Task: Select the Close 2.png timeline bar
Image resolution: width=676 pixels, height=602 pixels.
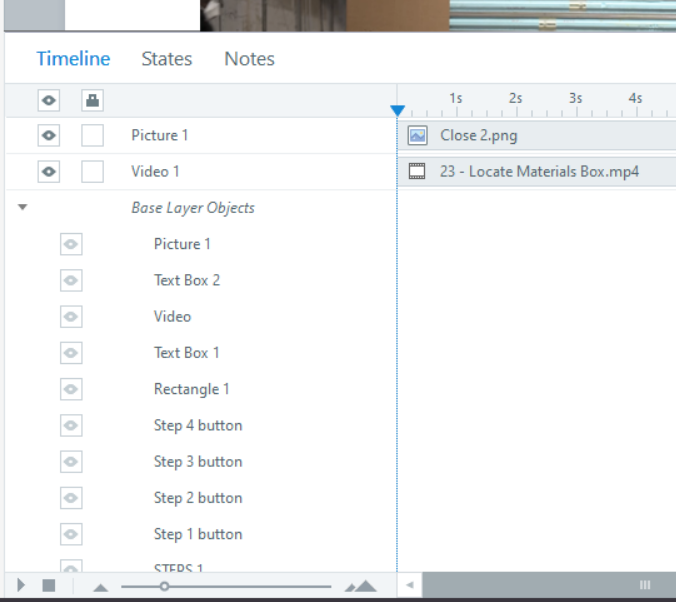Action: [537, 135]
